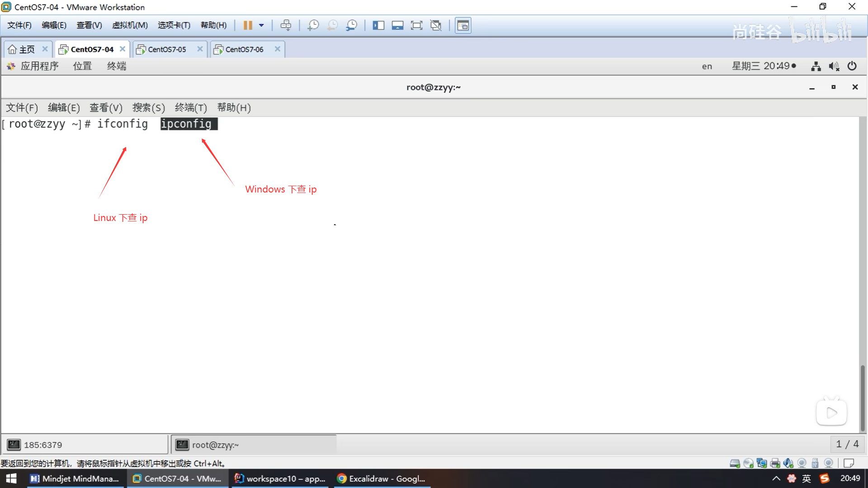Switch to the 185:6379 terminal window button
This screenshot has height=488, width=868.
(85, 445)
